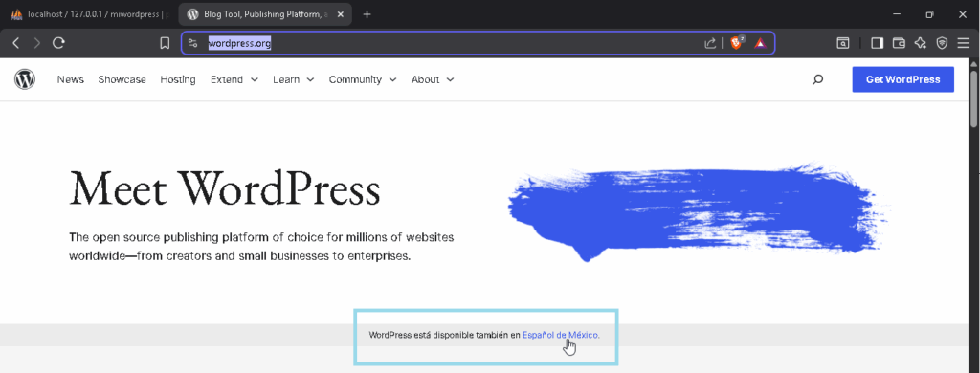Image resolution: width=980 pixels, height=373 pixels.
Task: Click the Get WordPress button
Action: point(903,79)
